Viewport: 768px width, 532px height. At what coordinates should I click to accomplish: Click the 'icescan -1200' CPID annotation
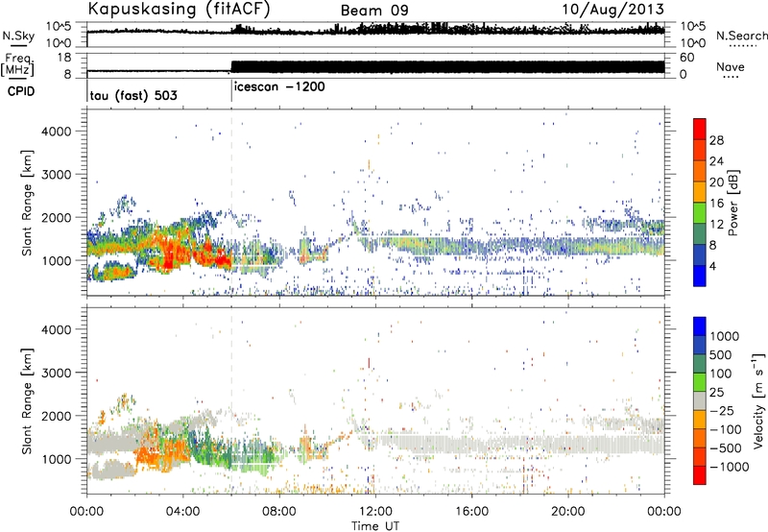pos(279,87)
